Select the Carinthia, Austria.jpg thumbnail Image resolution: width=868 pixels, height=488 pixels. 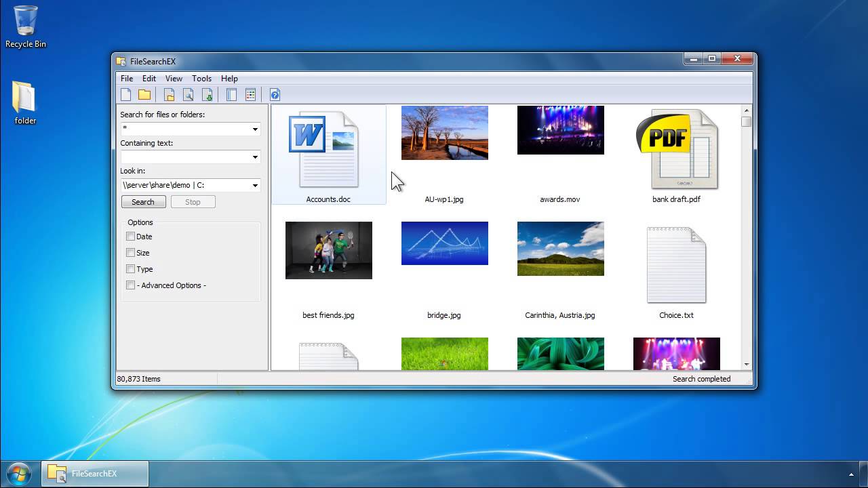point(561,249)
